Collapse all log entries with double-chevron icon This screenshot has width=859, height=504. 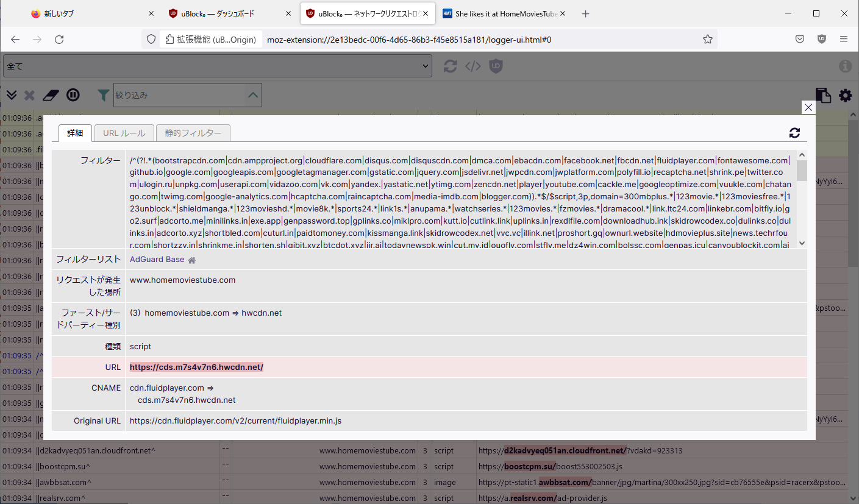(11, 95)
